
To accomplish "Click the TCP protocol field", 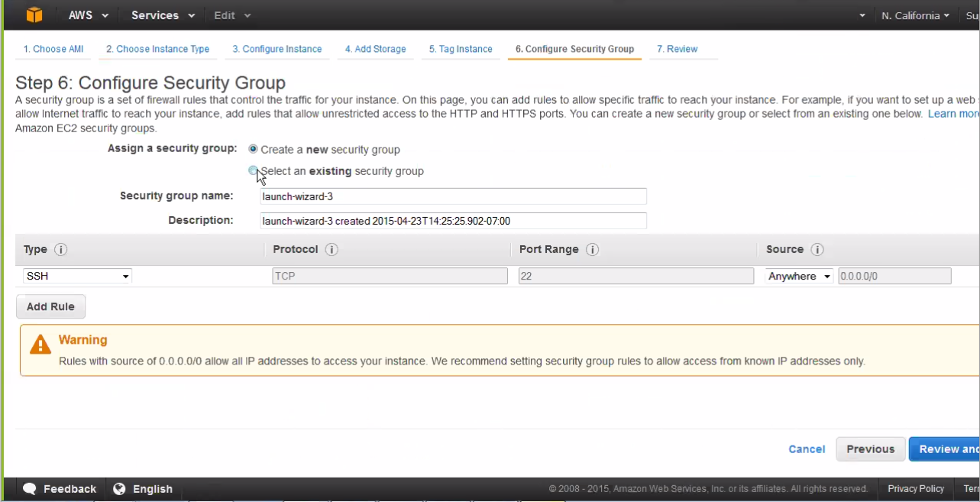I will (x=390, y=276).
